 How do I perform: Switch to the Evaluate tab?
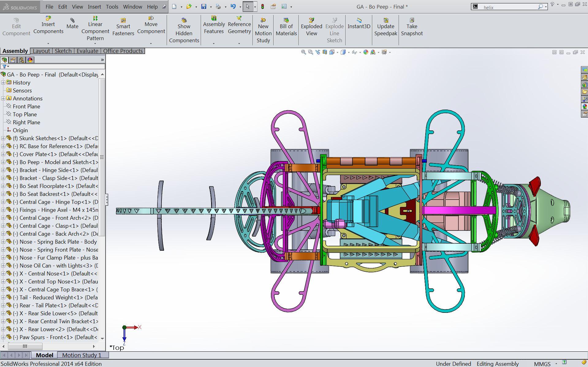[x=87, y=51]
